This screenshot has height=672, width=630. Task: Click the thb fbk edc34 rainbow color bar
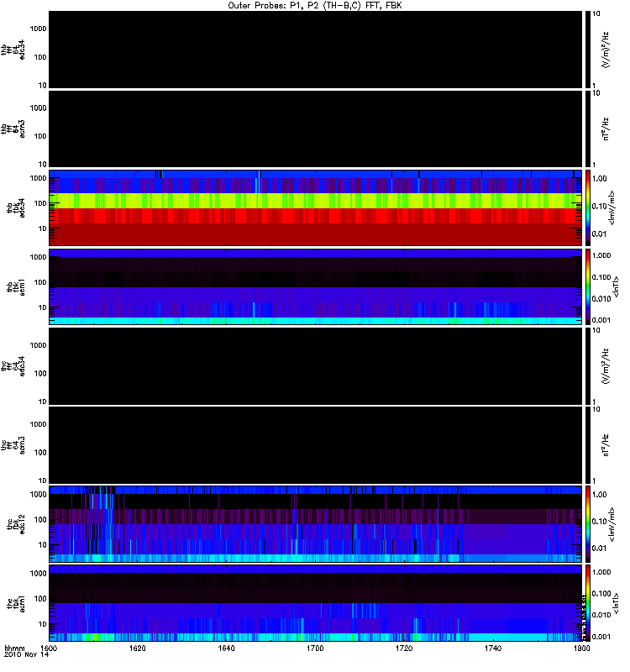click(588, 207)
